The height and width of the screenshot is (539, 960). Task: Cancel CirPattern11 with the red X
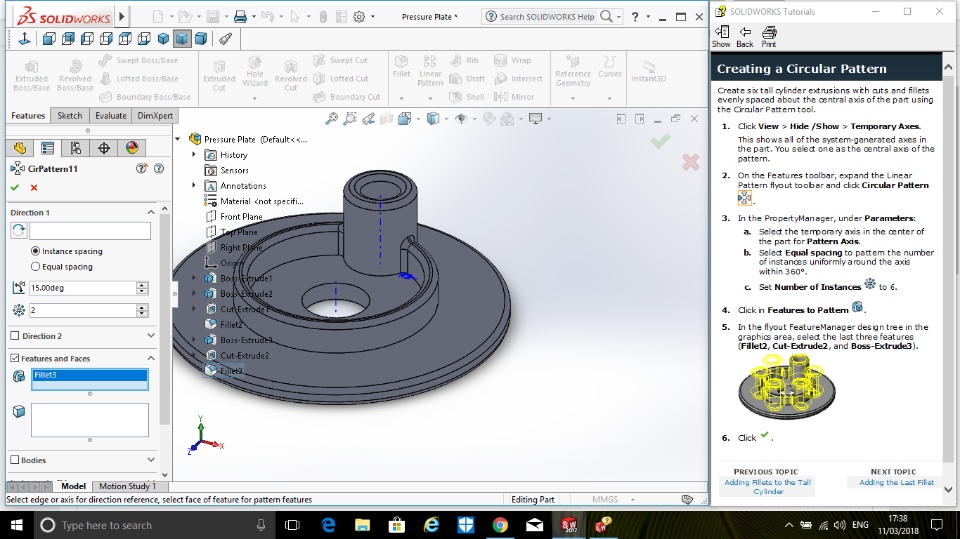click(x=34, y=187)
